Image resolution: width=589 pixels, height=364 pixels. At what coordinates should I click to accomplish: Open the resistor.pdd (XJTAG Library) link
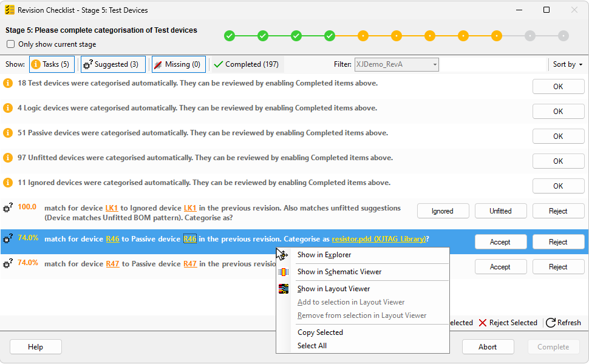click(x=378, y=239)
